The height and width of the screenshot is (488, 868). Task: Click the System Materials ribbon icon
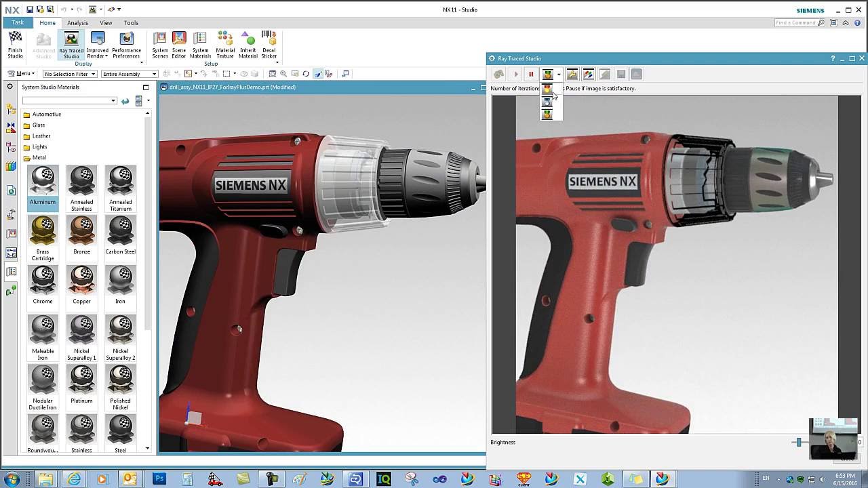(200, 45)
